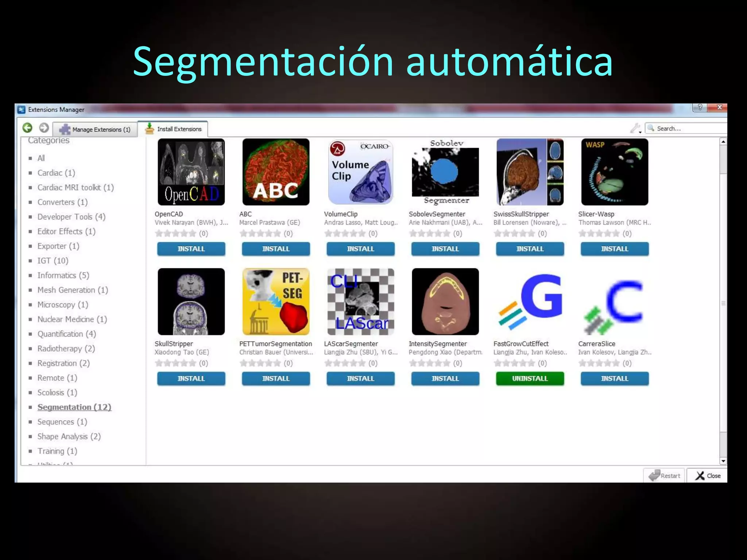Switch to Manage Extensions (1) tab
This screenshot has height=560, width=747.
tap(95, 129)
